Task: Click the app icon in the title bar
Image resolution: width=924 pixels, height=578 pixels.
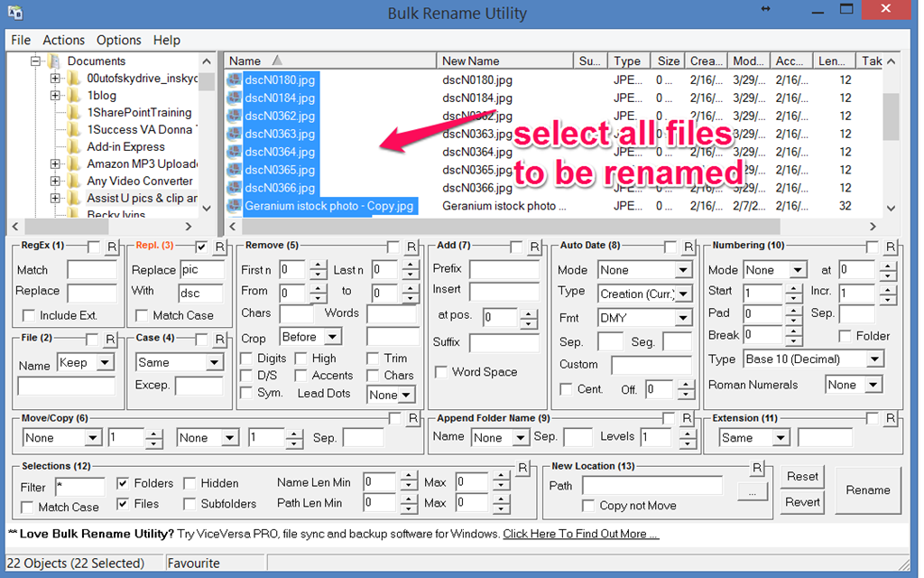Action: [15, 13]
